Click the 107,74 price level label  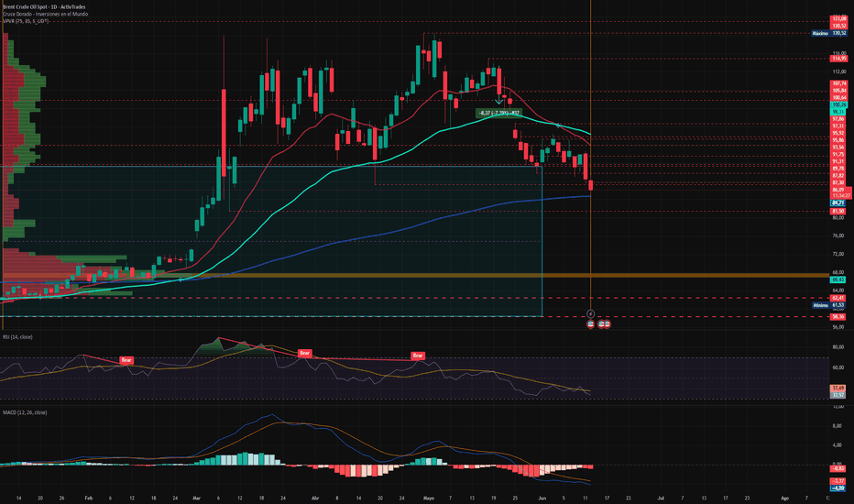click(x=838, y=83)
